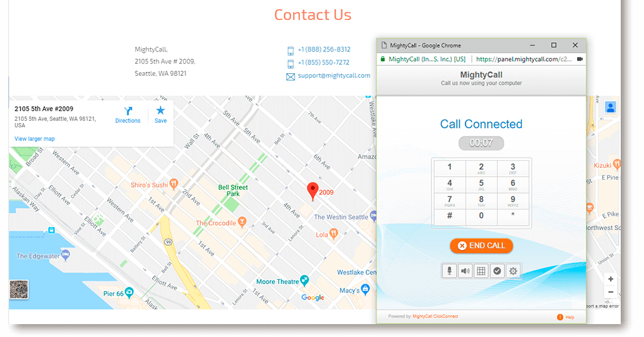This screenshot has height=337, width=644.
Task: Click the panel.mightycall.com URL field
Action: point(524,59)
